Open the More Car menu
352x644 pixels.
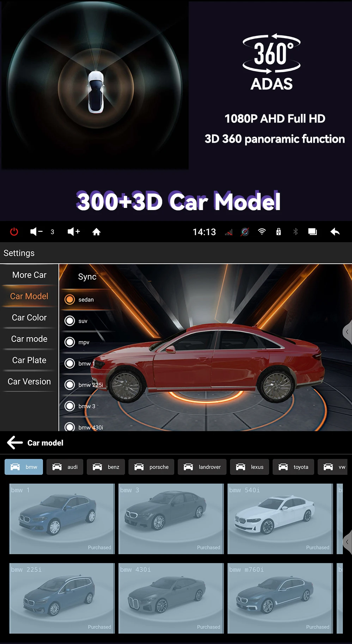coord(29,275)
